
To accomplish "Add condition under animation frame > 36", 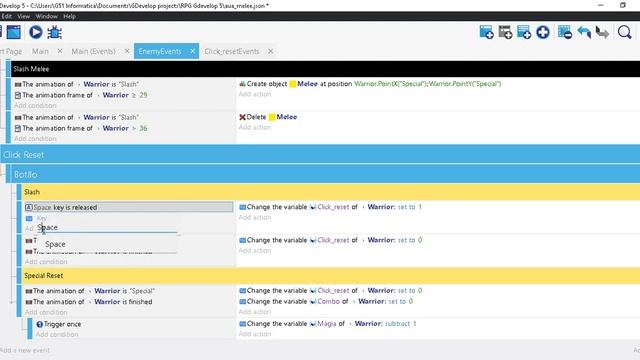I will 35,139.
